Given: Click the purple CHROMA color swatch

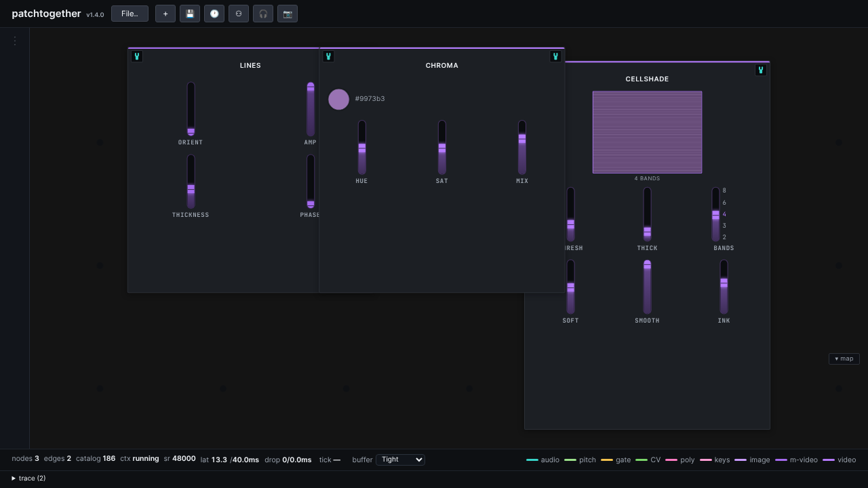Looking at the screenshot, I should tap(339, 100).
